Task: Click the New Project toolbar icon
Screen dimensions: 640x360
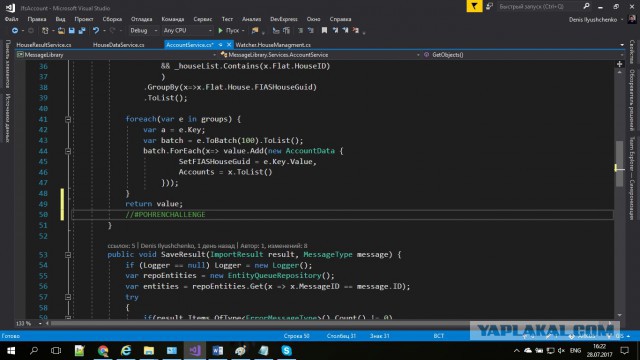Action: [45, 31]
